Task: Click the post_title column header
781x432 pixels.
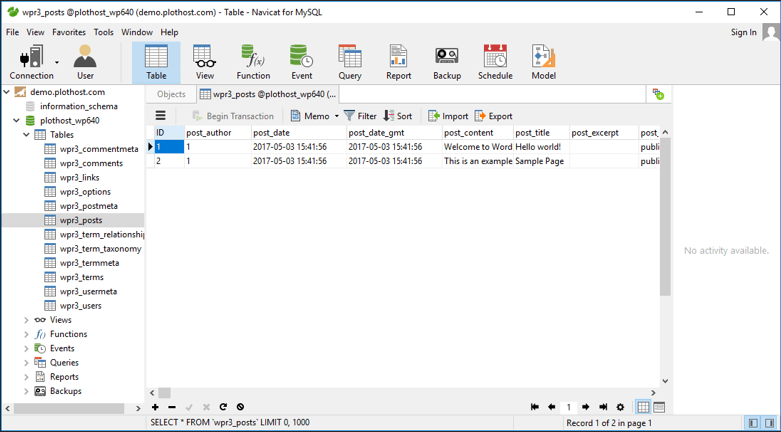Action: pyautogui.click(x=541, y=133)
